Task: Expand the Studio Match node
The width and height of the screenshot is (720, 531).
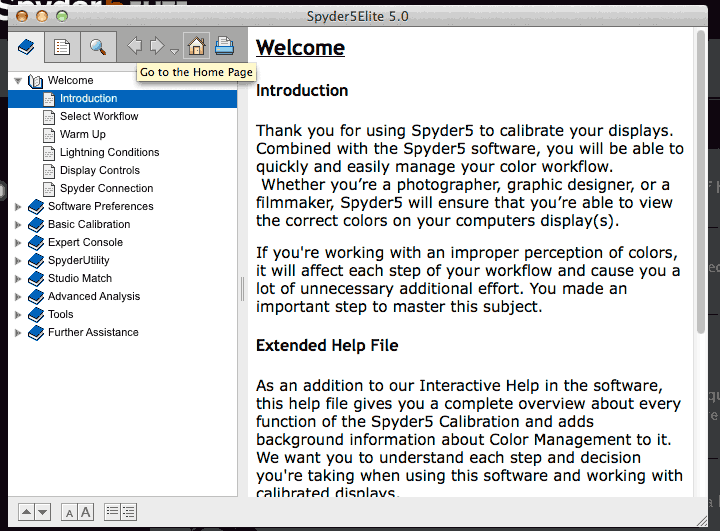Action: click(18, 278)
